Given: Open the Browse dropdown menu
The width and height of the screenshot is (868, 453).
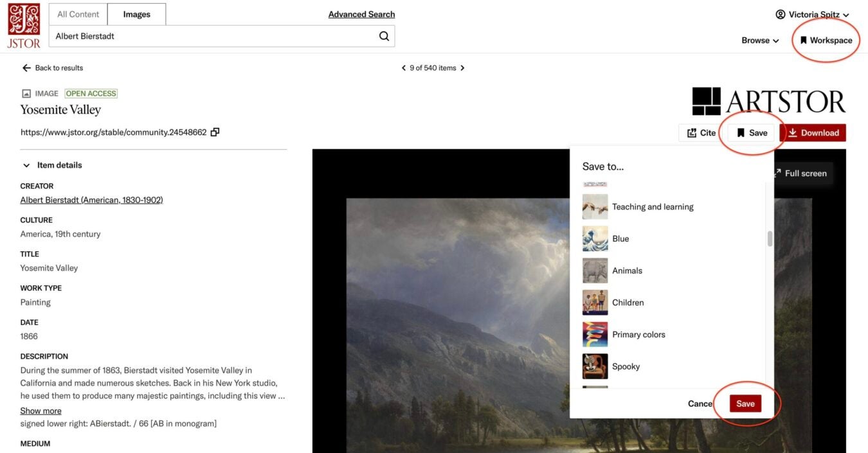Looking at the screenshot, I should point(759,40).
